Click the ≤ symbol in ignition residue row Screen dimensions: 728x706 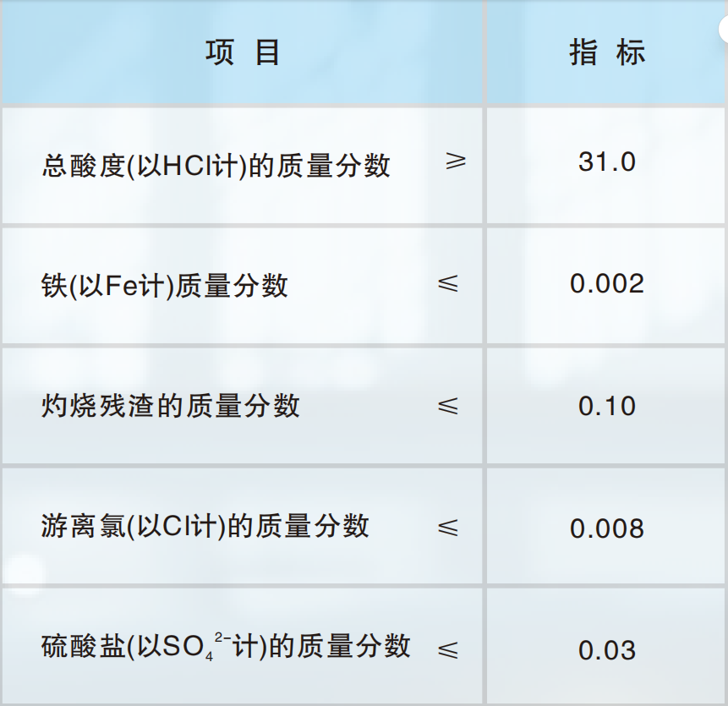448,406
